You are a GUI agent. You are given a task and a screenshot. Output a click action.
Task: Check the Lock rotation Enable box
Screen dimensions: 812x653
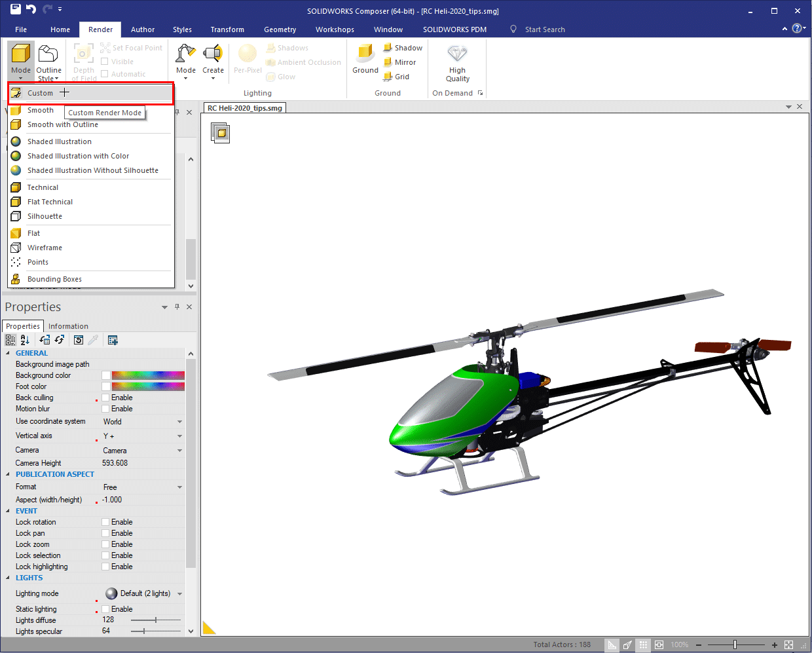(106, 522)
